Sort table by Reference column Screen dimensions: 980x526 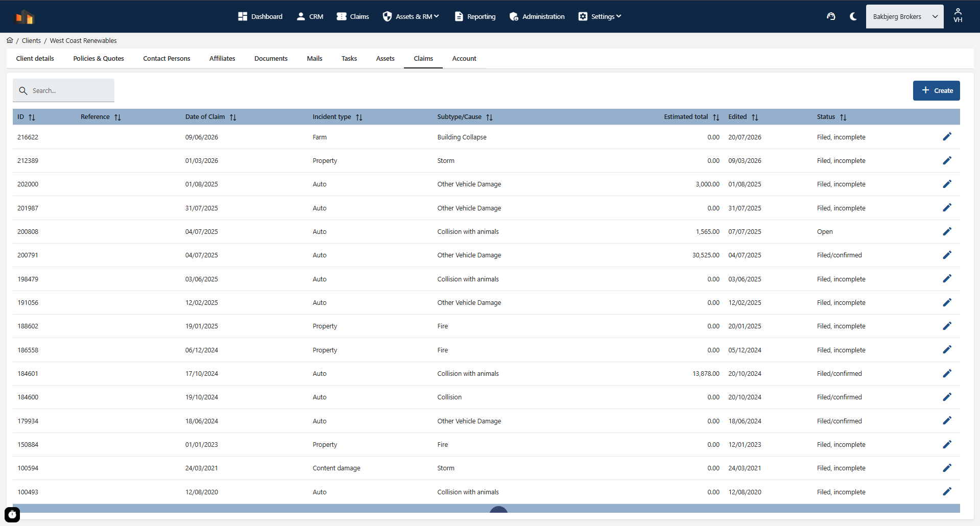pyautogui.click(x=117, y=117)
